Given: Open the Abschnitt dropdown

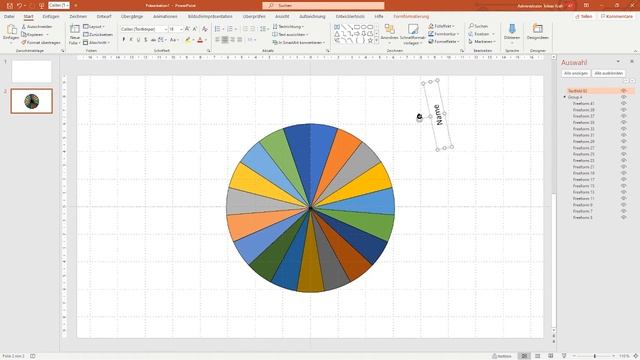Looking at the screenshot, I should [x=97, y=42].
